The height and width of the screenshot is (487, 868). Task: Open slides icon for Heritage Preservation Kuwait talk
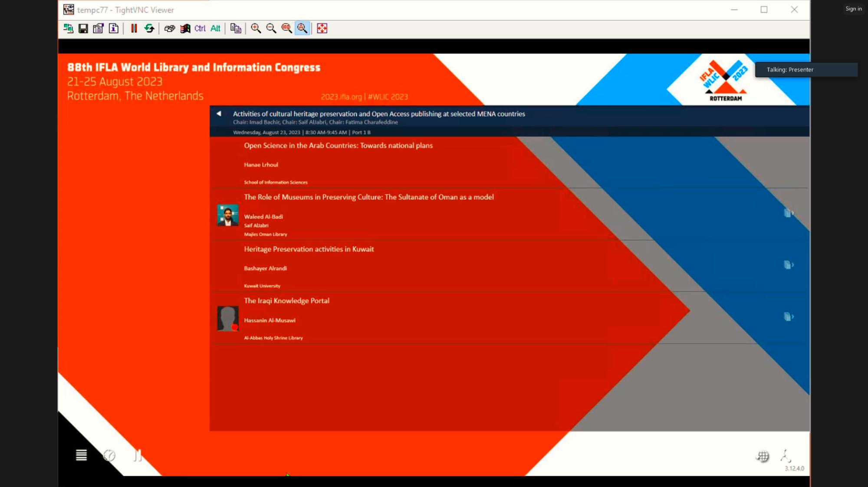[x=789, y=265]
